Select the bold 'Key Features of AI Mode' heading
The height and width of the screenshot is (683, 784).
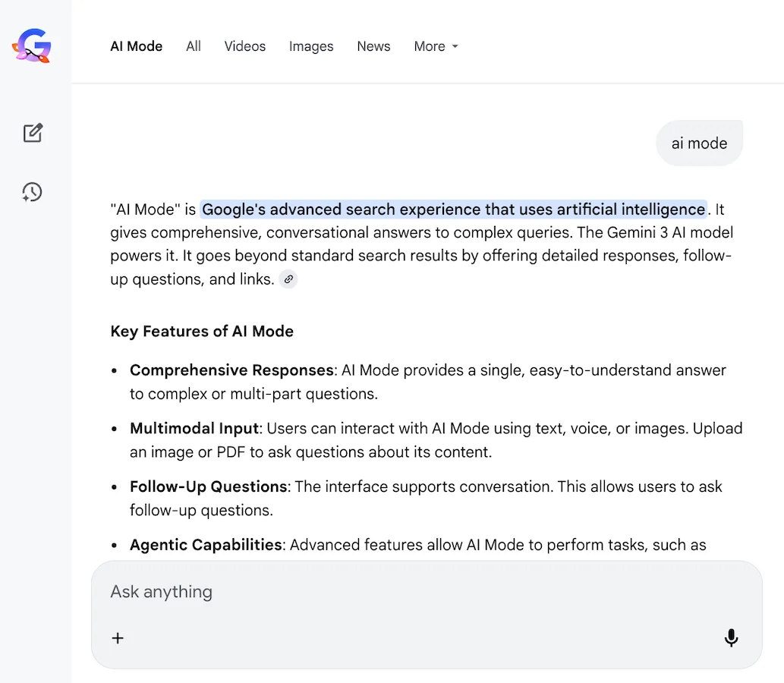pyautogui.click(x=202, y=331)
